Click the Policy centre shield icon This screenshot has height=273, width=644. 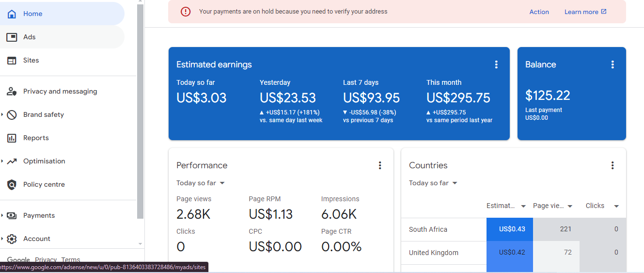click(12, 184)
